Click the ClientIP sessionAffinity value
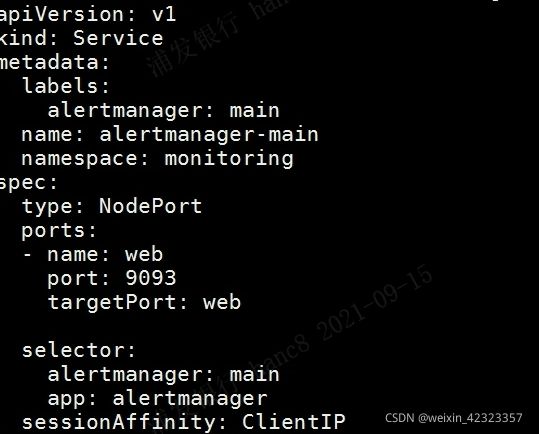Image resolution: width=539 pixels, height=434 pixels. tap(294, 422)
